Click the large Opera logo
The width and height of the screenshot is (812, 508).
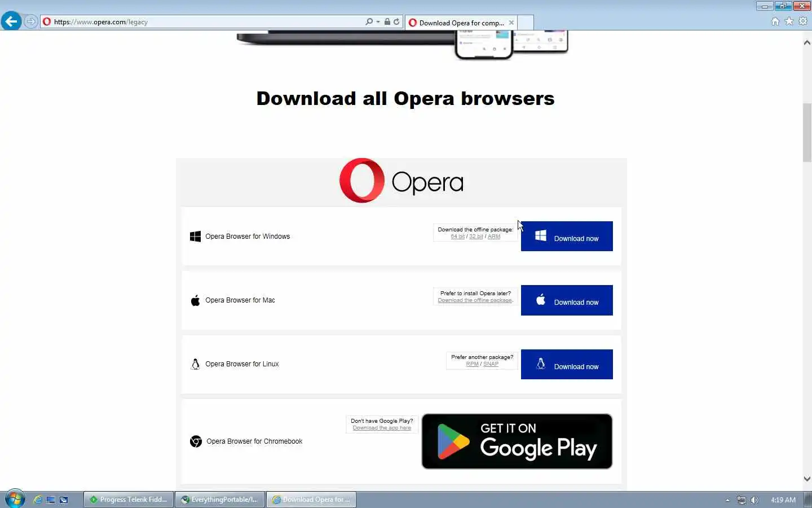click(401, 181)
